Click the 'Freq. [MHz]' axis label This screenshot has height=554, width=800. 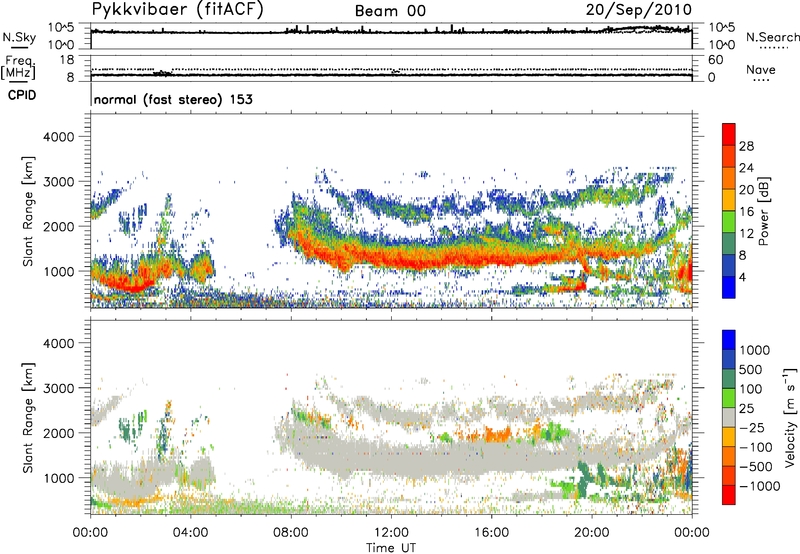tap(18, 67)
